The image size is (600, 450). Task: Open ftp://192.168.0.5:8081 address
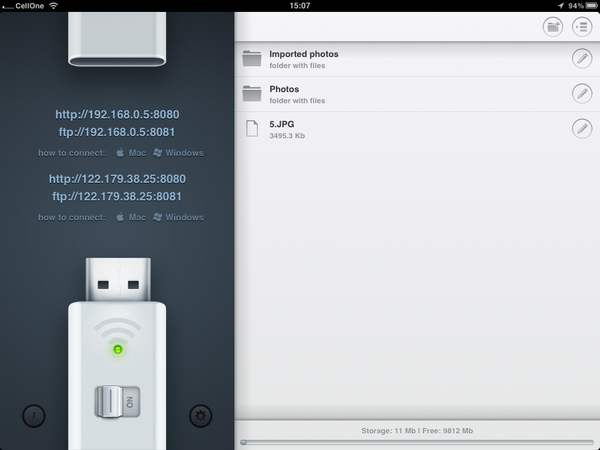(x=117, y=132)
